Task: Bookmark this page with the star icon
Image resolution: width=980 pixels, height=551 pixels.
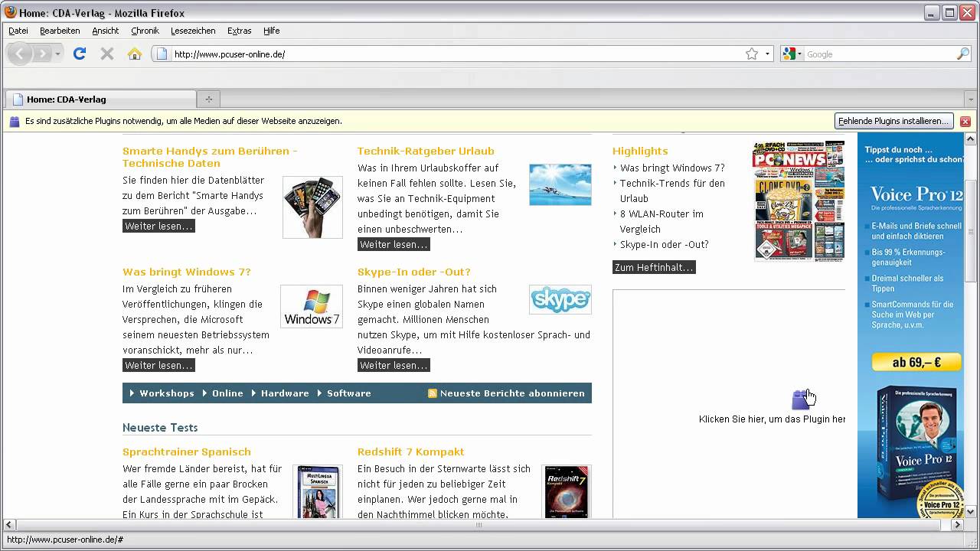Action: [752, 54]
